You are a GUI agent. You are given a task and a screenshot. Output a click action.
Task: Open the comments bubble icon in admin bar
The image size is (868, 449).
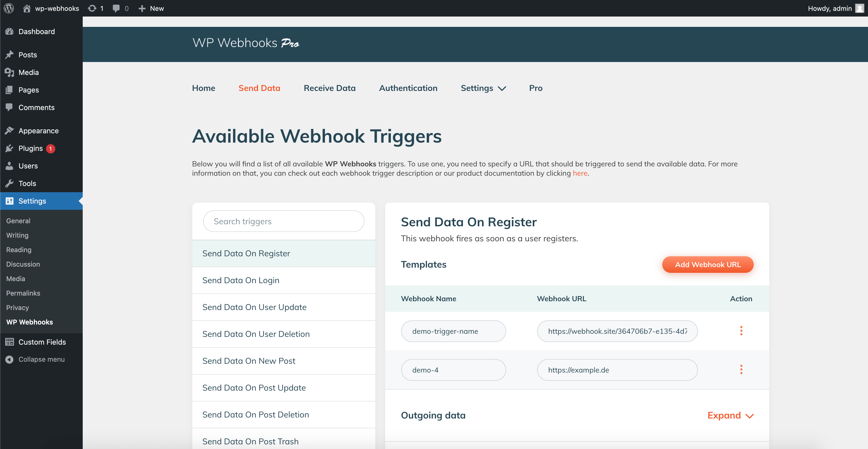(x=116, y=8)
